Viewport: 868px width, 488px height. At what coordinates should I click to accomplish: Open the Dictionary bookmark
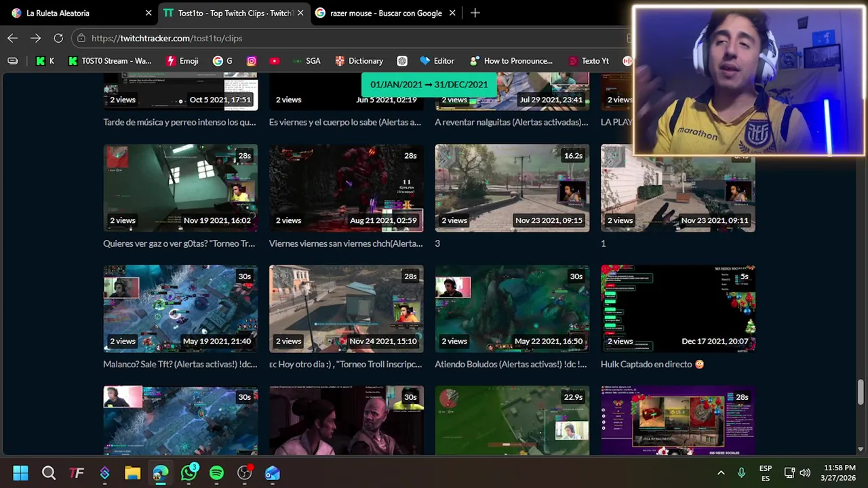(x=359, y=61)
